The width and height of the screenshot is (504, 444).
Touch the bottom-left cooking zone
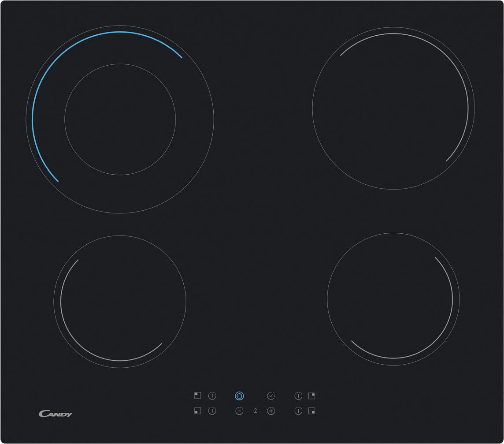click(x=120, y=302)
